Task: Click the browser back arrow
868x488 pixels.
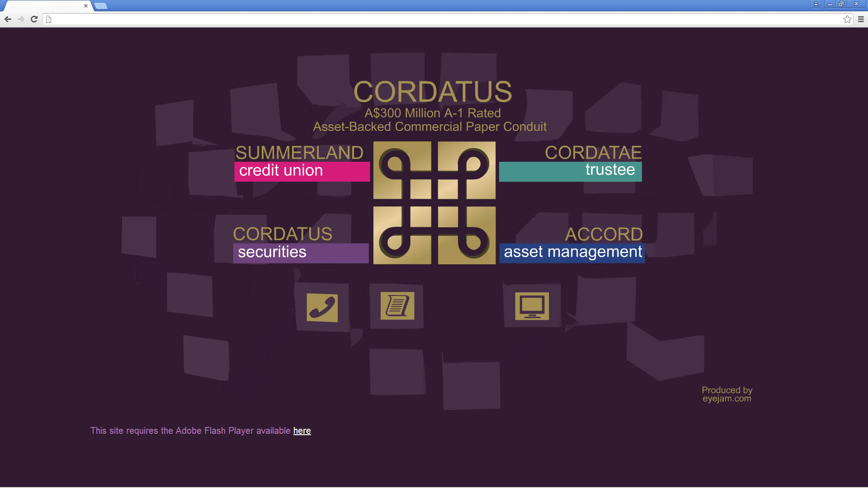Action: click(x=8, y=19)
